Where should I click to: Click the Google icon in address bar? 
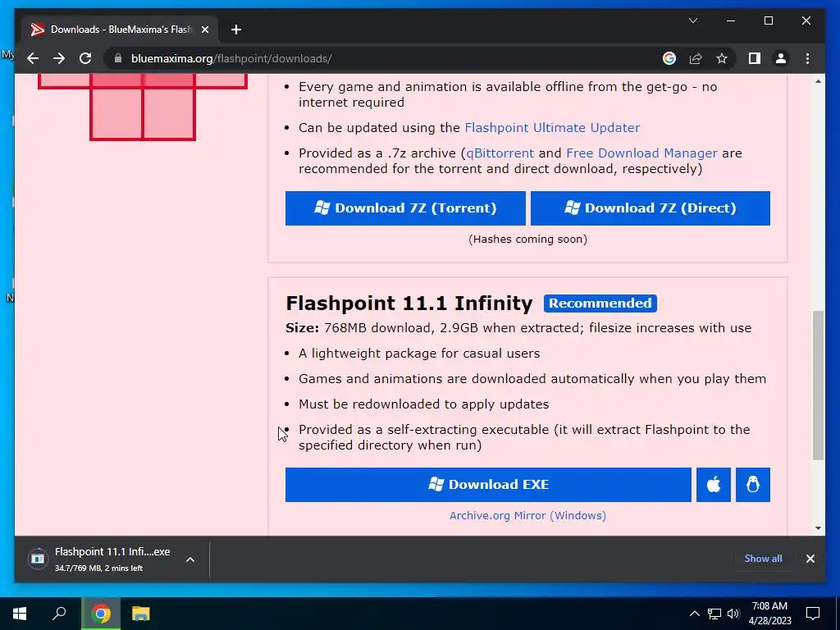[x=669, y=58]
